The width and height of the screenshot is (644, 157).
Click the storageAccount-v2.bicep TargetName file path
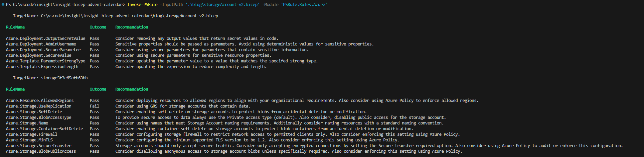(129, 16)
